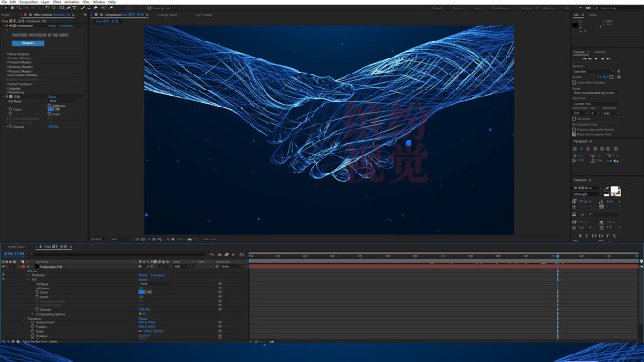Select the Hand tool in toolbar
This screenshot has height=362, width=644.
(12, 8)
